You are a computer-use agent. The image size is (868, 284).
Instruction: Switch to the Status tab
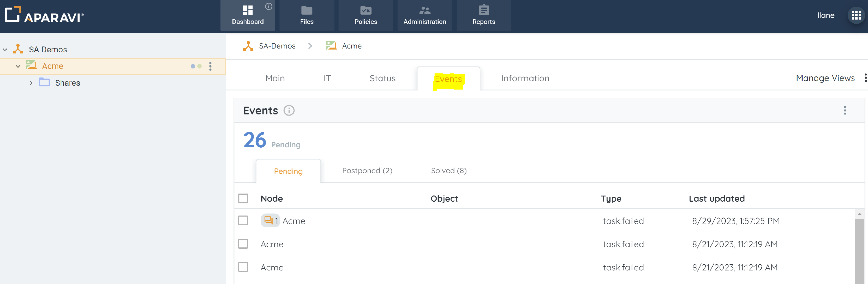click(x=382, y=78)
